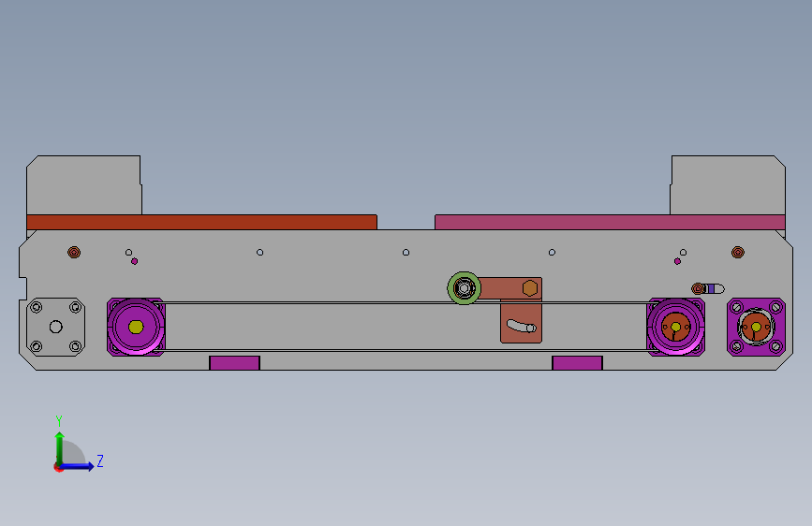Image resolution: width=812 pixels, height=526 pixels.
Task: Click the orange hex nut at top-left of plate
Action: point(74,252)
